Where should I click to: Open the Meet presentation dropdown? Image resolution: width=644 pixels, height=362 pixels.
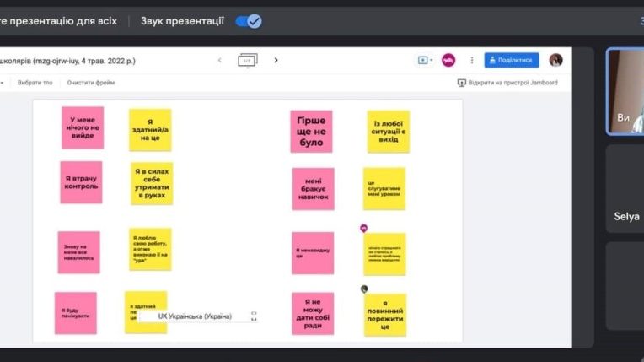(426, 60)
